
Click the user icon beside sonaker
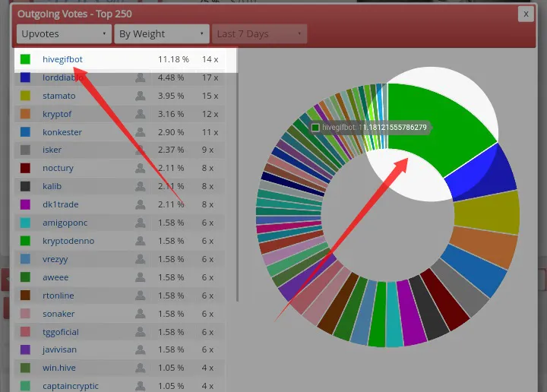pyautogui.click(x=141, y=314)
